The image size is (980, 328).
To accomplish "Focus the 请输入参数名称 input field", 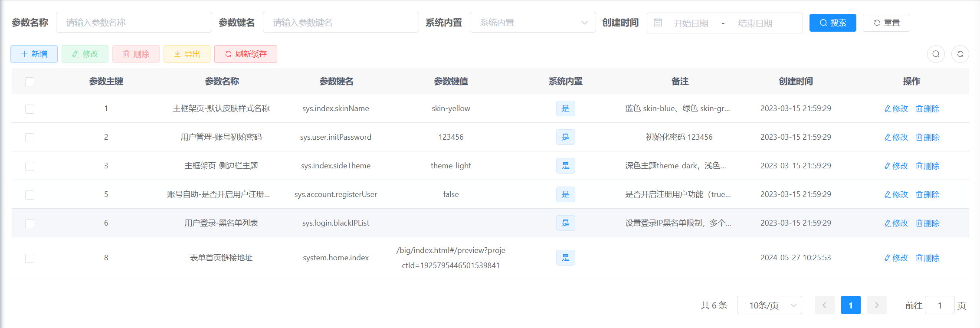I will click(x=134, y=23).
